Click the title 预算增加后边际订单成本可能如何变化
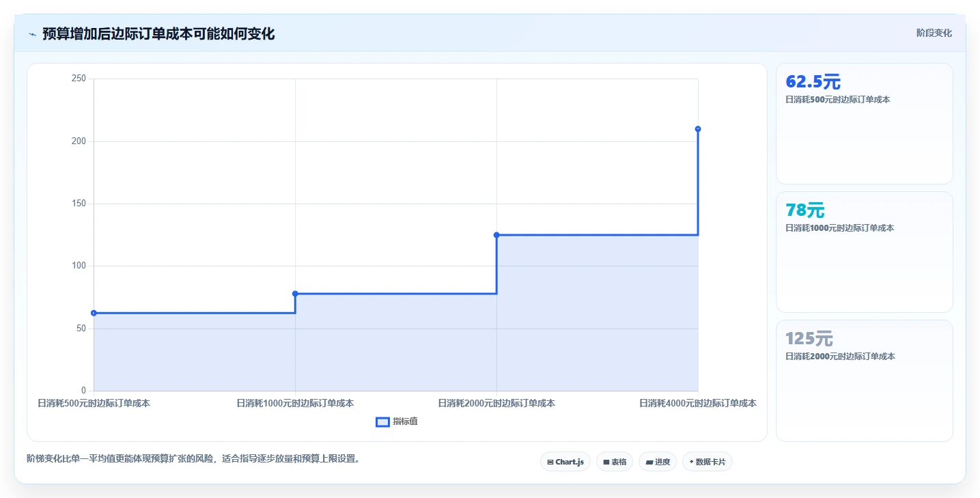The height and width of the screenshot is (498, 980). coord(158,33)
